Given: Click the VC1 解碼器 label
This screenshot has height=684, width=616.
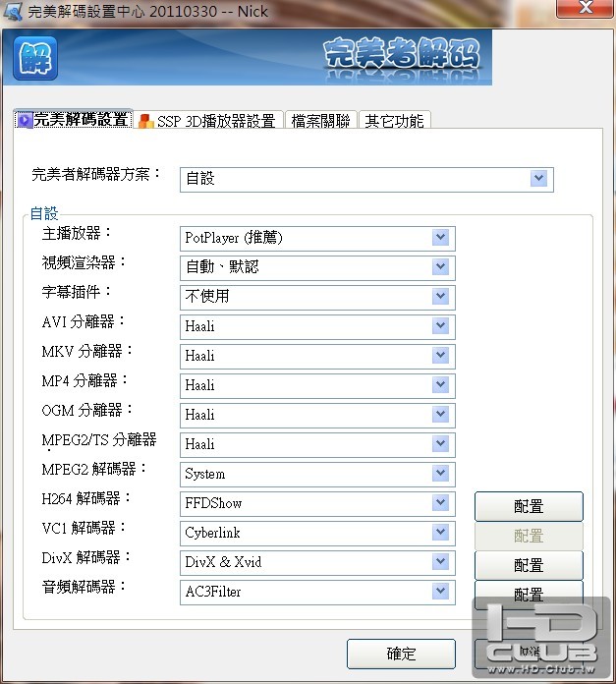Looking at the screenshot, I should (x=84, y=528).
